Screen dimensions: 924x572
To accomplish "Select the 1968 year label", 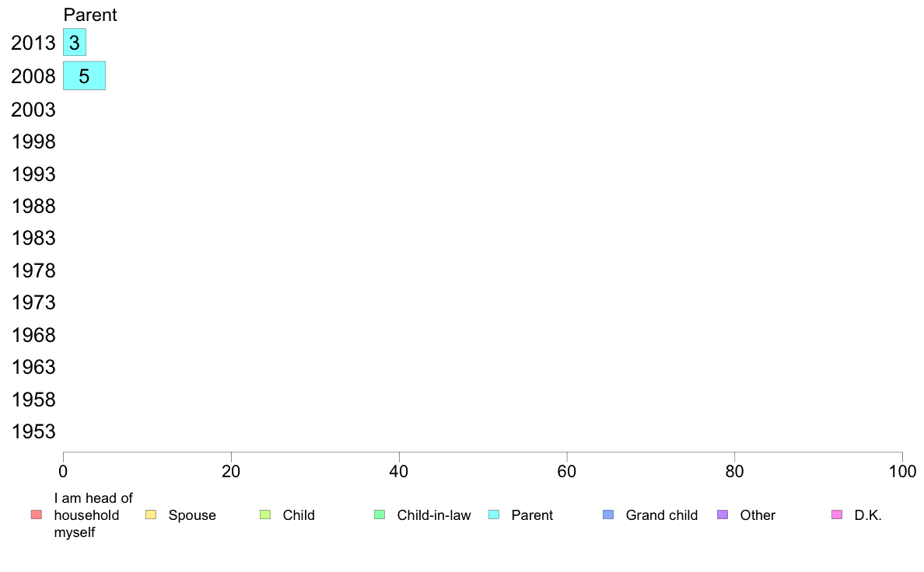I will (x=33, y=335).
